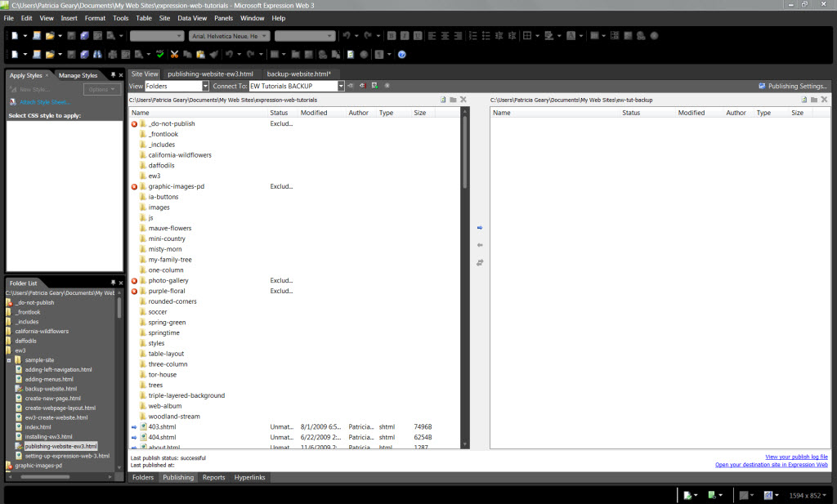Click the vertical scrollbar of local file list

pyautogui.click(x=465, y=278)
